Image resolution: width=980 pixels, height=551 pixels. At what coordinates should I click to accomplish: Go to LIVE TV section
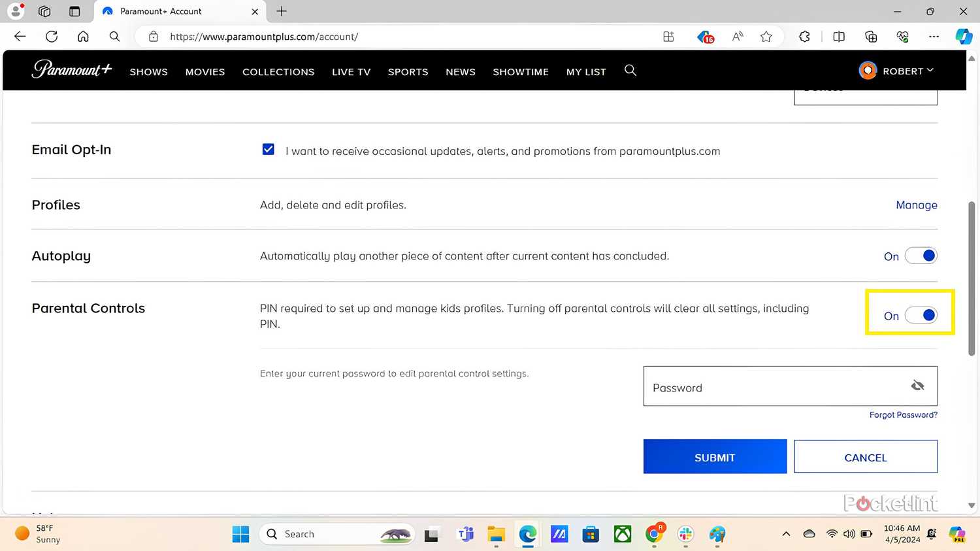[351, 72]
